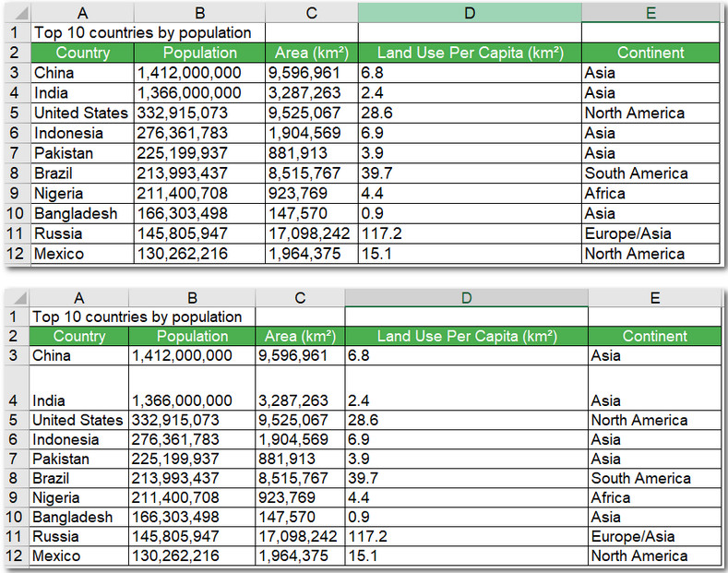Select the Population header cell in lower table
This screenshot has height=573, width=728.
click(x=192, y=336)
